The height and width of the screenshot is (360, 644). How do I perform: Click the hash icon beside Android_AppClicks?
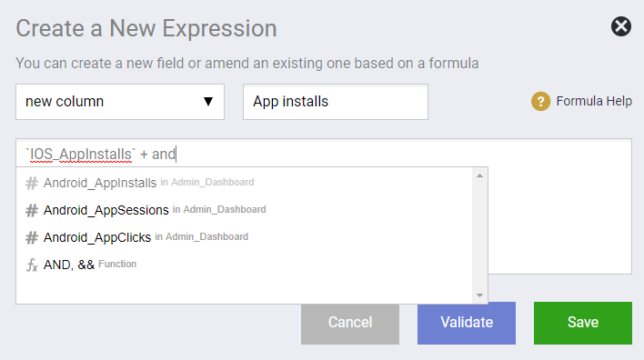[x=32, y=237]
